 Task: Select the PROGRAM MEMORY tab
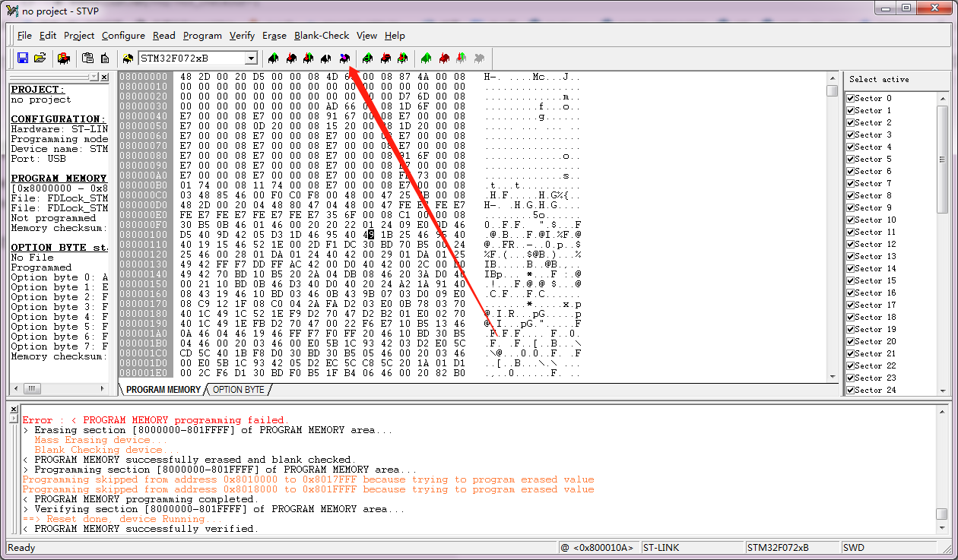pyautogui.click(x=163, y=390)
